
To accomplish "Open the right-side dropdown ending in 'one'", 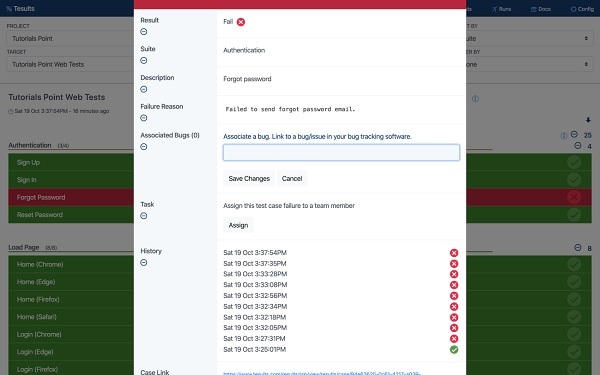I will pos(530,64).
